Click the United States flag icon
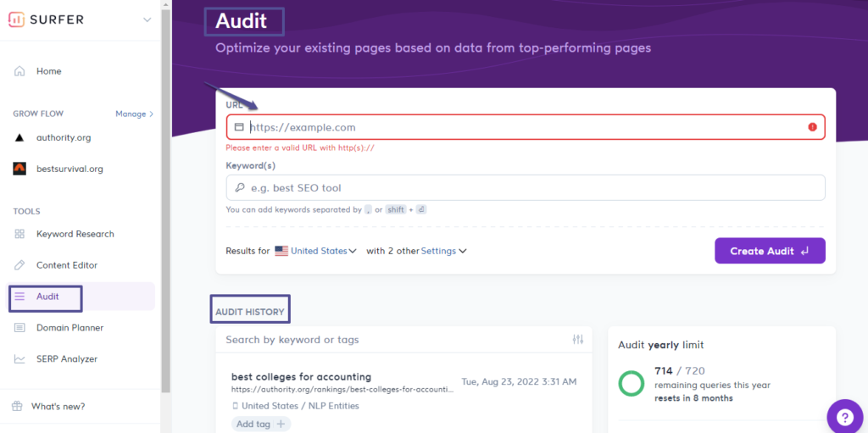 (x=281, y=251)
